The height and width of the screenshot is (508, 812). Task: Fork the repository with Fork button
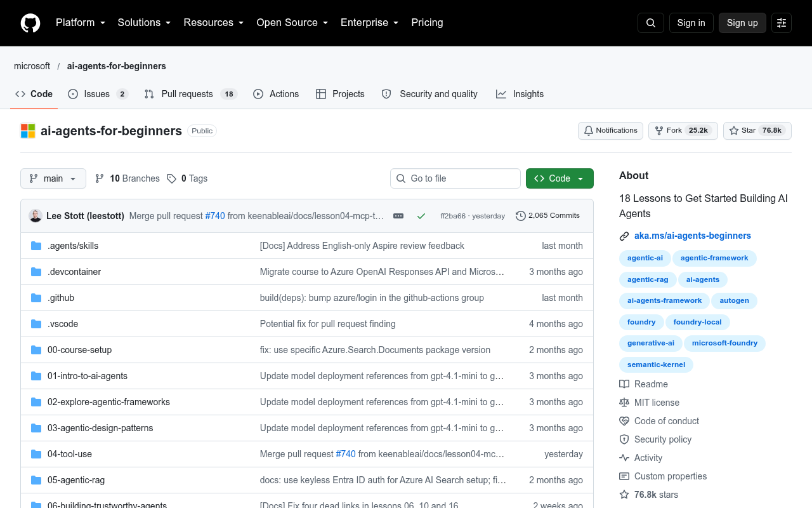click(683, 131)
